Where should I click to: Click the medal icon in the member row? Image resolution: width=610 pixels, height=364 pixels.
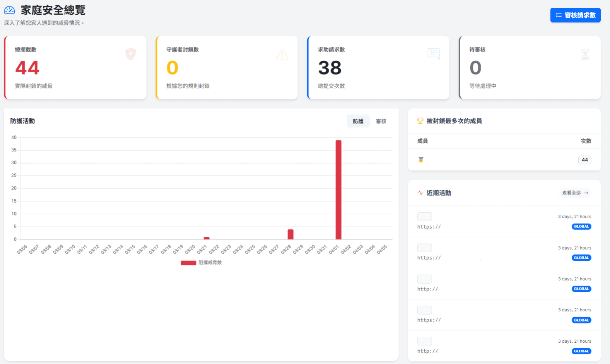421,160
